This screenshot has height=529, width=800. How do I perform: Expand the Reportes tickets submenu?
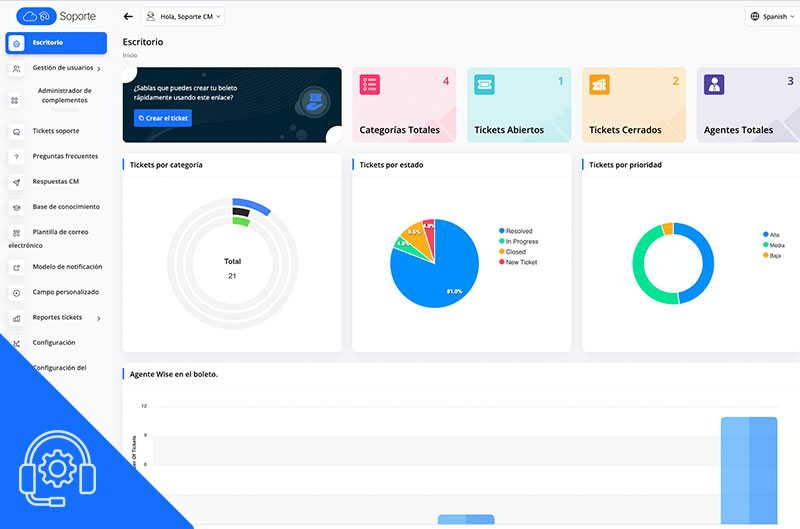pos(98,318)
